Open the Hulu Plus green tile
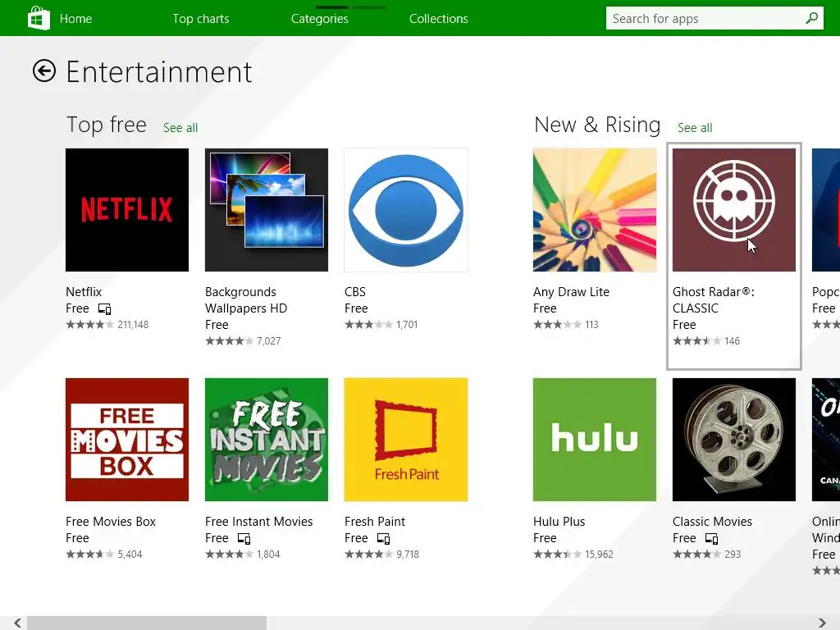This screenshot has height=630, width=840. coord(595,440)
